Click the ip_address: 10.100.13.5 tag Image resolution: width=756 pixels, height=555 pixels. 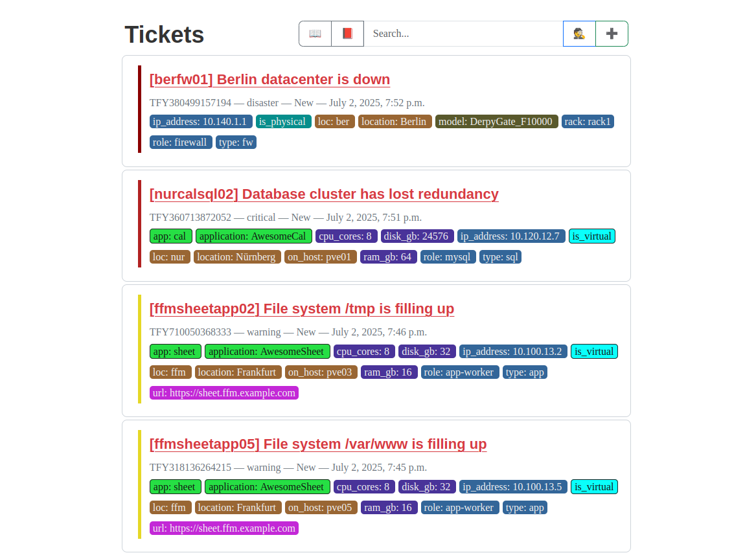pos(513,487)
